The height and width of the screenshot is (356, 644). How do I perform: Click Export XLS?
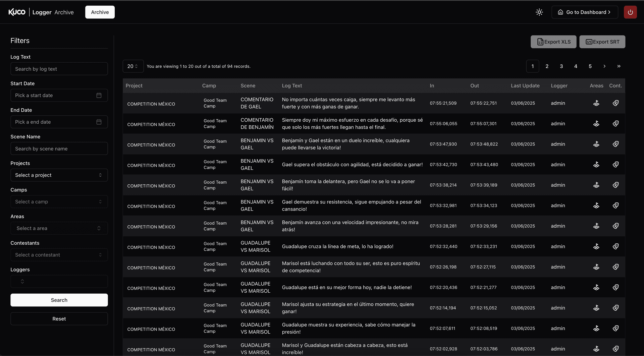[x=553, y=42]
